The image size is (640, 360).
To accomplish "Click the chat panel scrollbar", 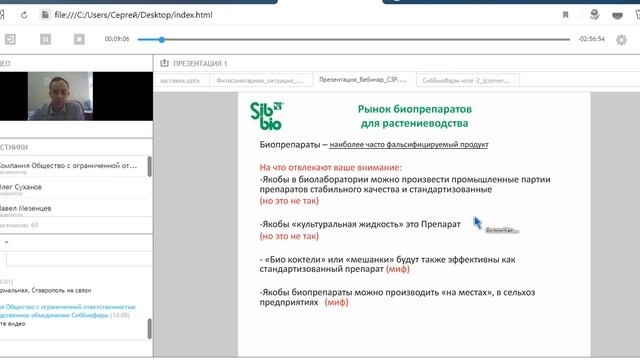I will click(149, 329).
